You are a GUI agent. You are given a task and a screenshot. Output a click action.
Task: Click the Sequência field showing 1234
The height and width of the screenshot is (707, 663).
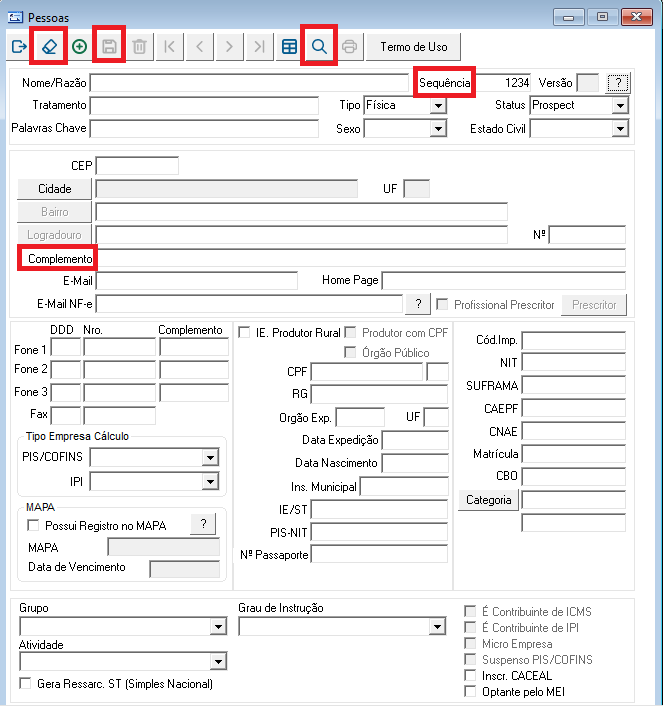click(502, 83)
